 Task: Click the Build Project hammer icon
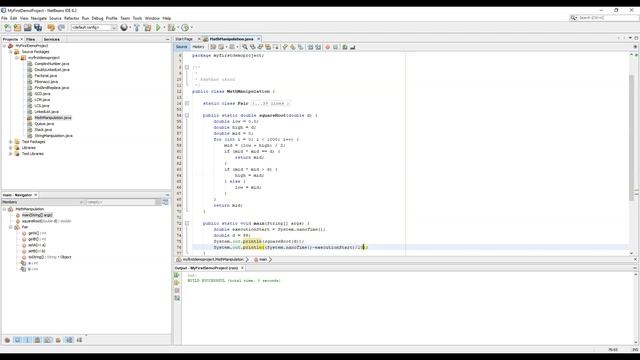137,28
